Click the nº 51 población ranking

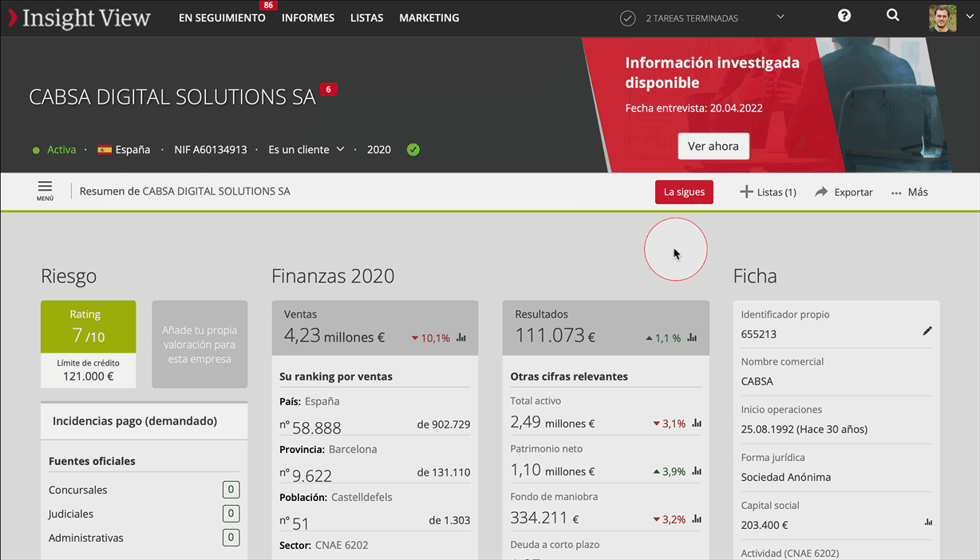(294, 523)
